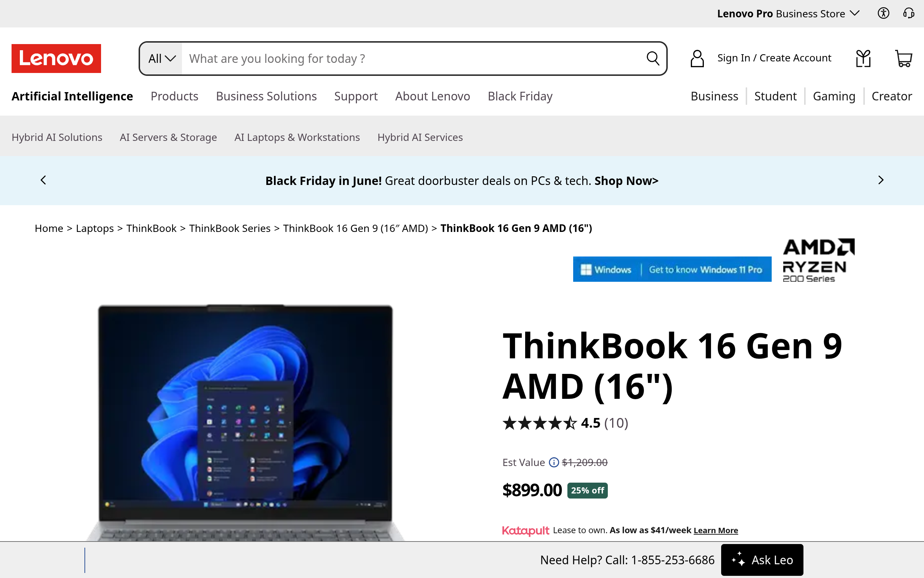Open the accessibility icon in top bar

tap(883, 13)
